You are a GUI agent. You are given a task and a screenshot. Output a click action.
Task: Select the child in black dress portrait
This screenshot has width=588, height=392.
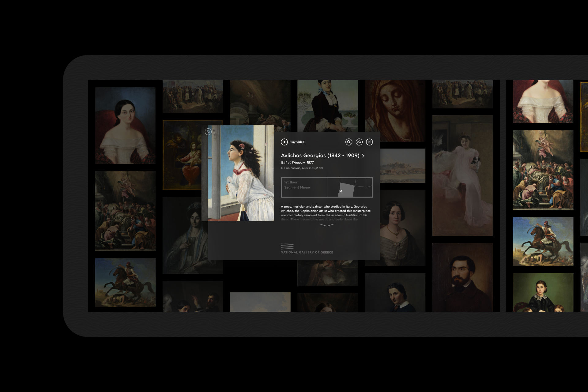pyautogui.click(x=543, y=292)
